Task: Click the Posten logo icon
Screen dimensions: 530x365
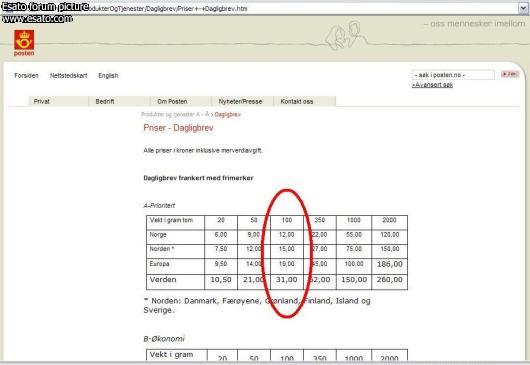Action: 24,43
